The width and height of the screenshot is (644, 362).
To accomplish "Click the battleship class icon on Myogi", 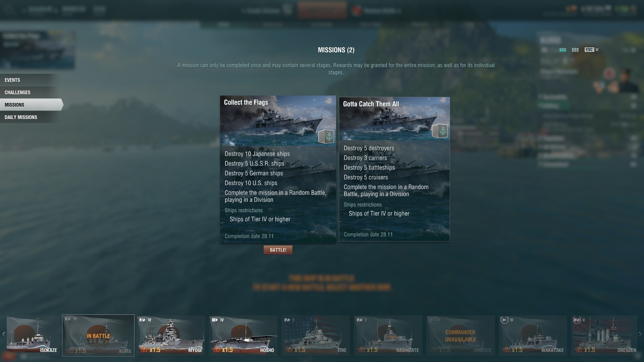I will click(142, 320).
